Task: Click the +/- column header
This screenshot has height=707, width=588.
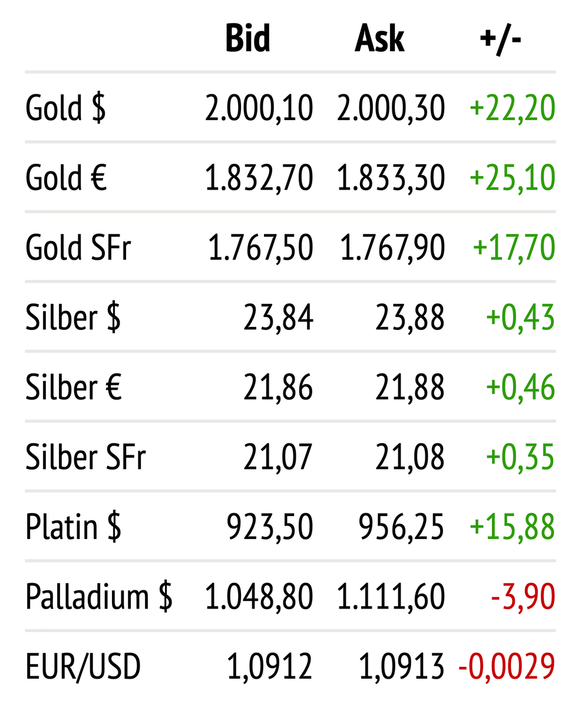Action: 500,39
